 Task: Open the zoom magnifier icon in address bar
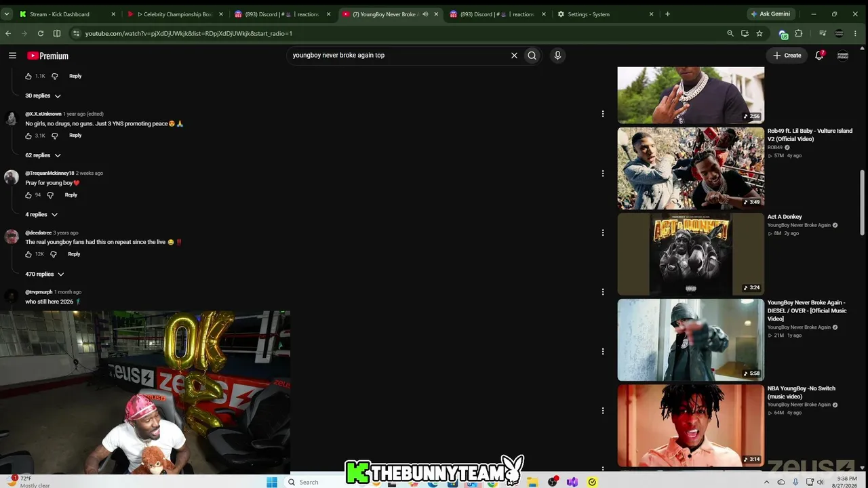coord(730,33)
